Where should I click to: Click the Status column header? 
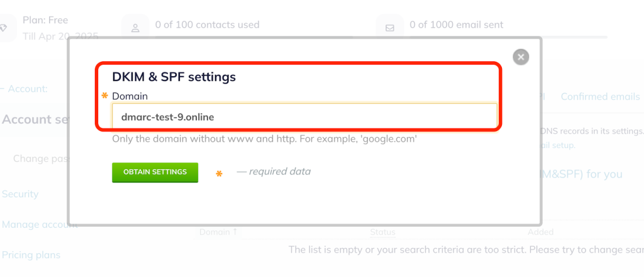(382, 232)
